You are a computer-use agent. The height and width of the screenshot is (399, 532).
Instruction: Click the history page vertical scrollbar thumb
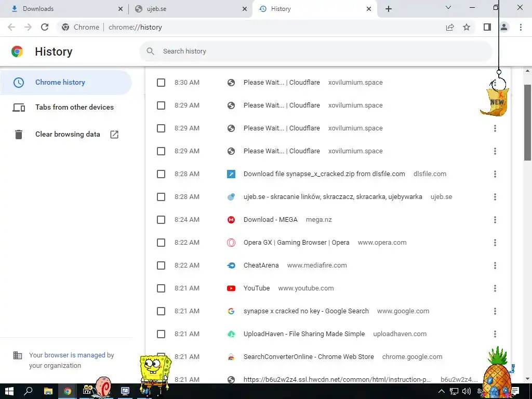[527, 122]
